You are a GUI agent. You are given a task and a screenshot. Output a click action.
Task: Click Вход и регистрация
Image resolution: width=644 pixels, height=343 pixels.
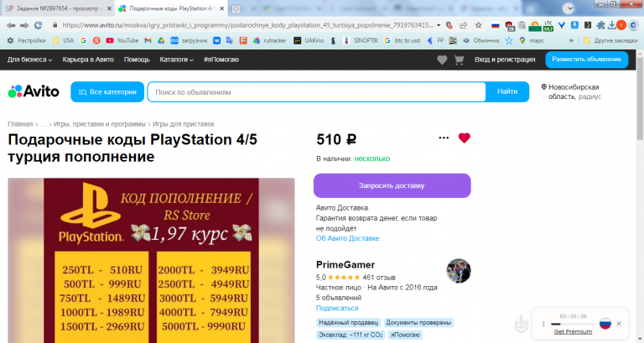505,60
